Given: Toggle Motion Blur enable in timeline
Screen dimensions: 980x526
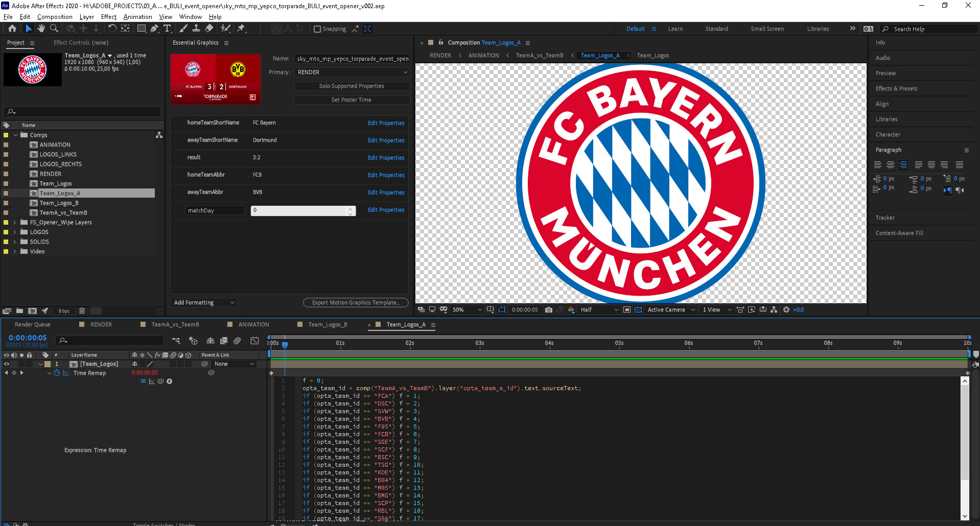Looking at the screenshot, I should [x=237, y=341].
